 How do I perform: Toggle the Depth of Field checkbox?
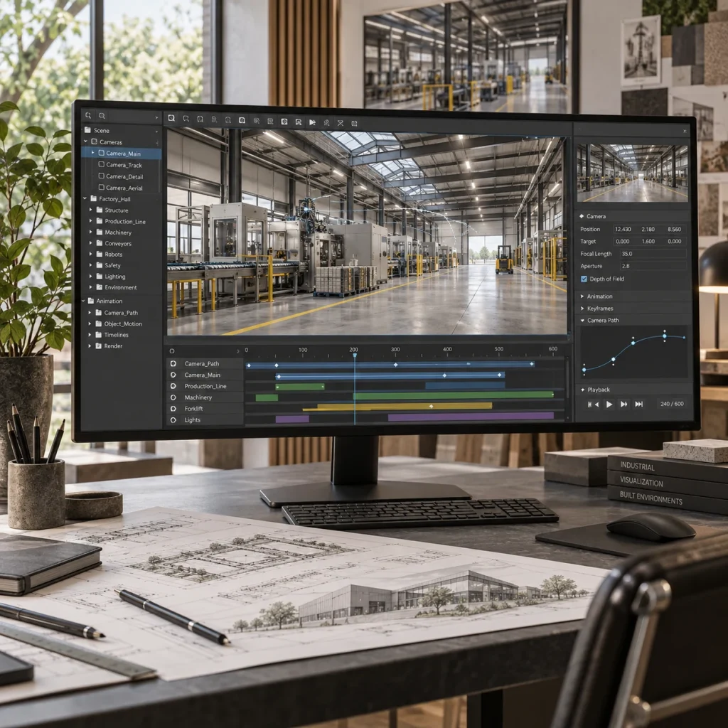click(x=584, y=279)
